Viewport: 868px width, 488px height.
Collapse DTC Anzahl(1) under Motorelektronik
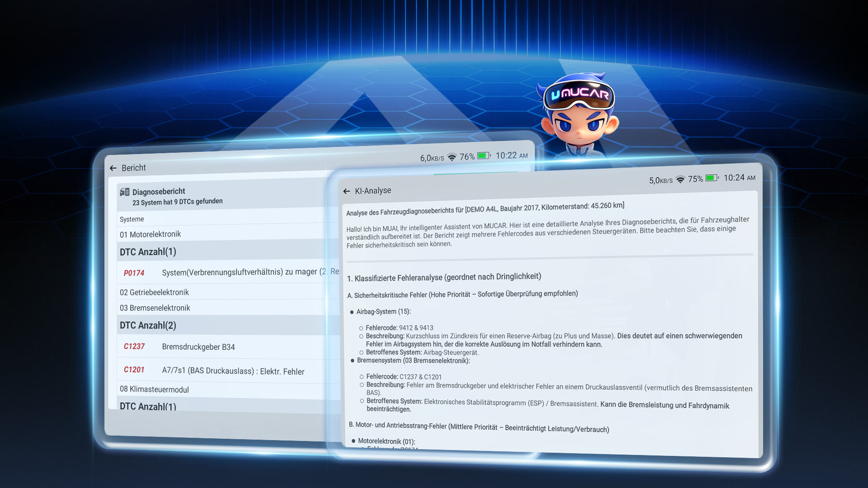pos(227,251)
